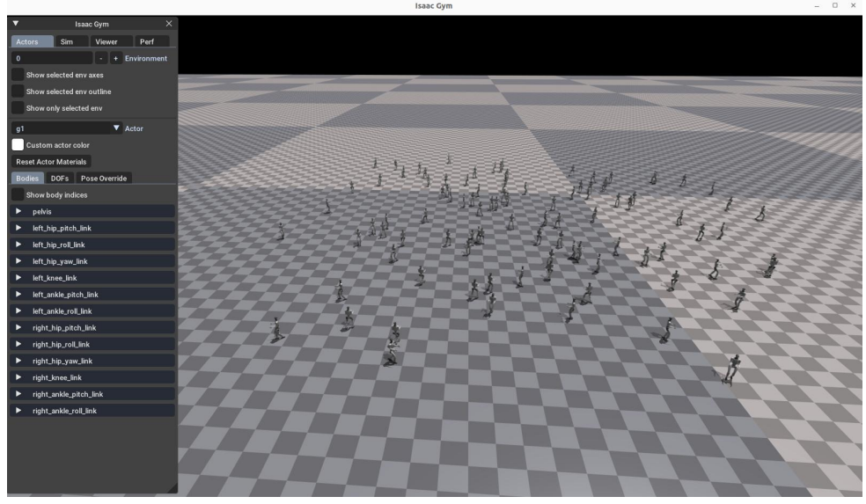
Task: Enable Show only selected env
Action: point(18,107)
